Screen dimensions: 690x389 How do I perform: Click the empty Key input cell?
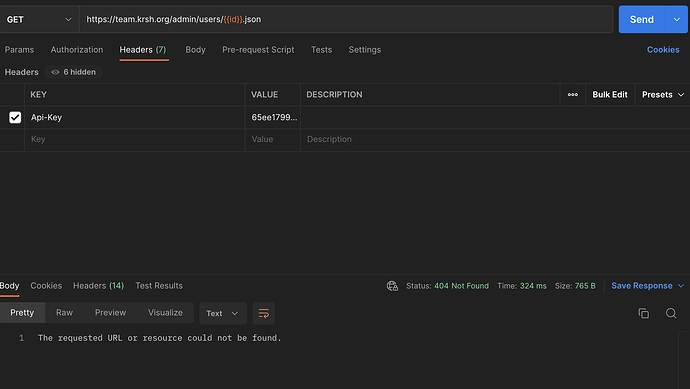pos(135,139)
